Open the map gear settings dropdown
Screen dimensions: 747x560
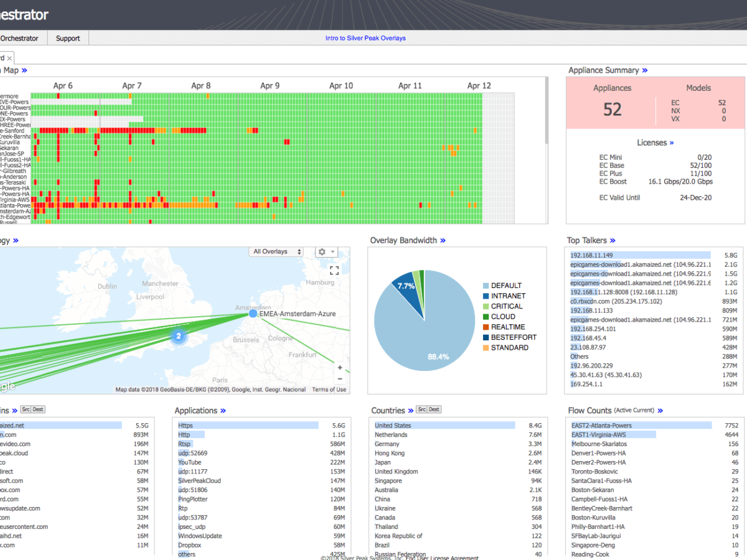[x=326, y=252]
